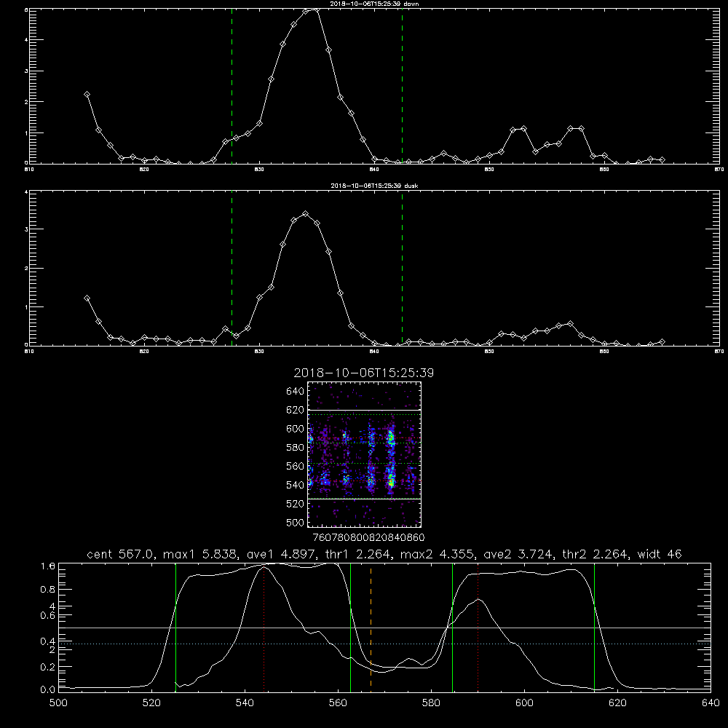Click bottom plot y-axis label "0.2"
Screen dimensions: 728x728
coord(48,667)
